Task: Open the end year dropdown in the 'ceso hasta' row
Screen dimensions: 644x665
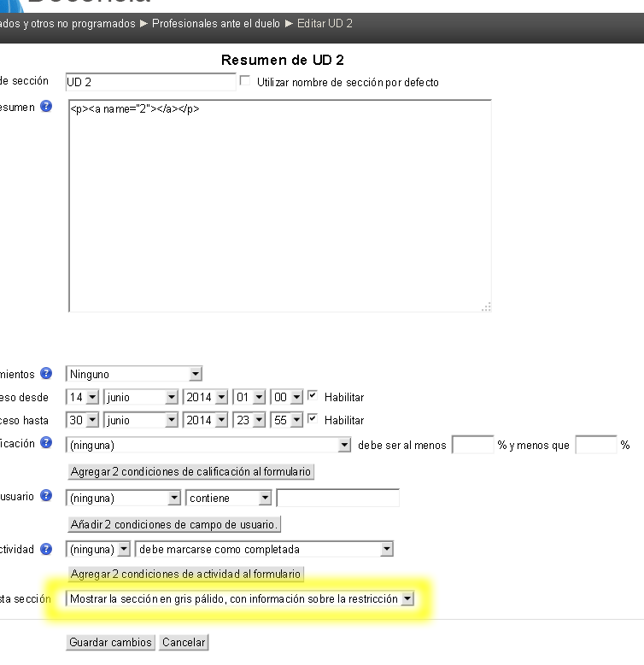Action: pos(205,420)
